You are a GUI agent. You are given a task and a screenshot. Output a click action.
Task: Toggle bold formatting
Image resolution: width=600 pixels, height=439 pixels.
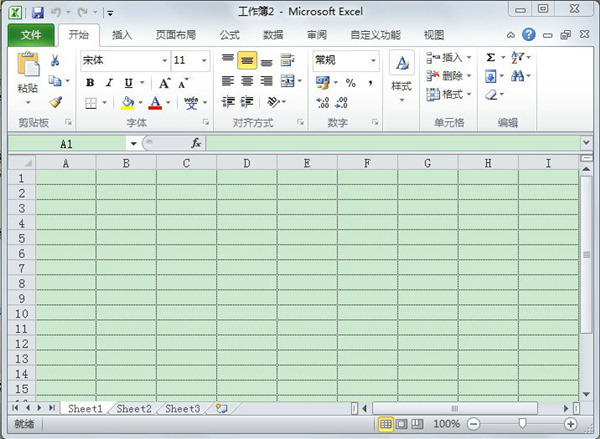90,83
